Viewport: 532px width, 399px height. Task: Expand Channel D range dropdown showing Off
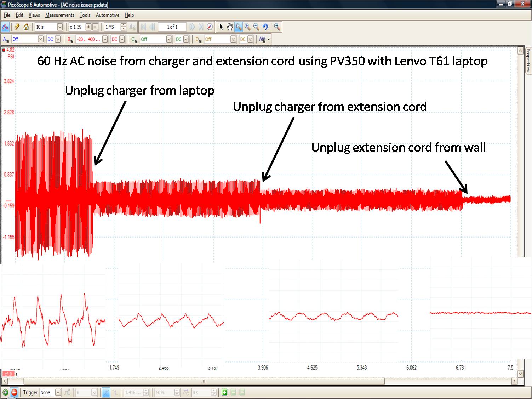(233, 39)
